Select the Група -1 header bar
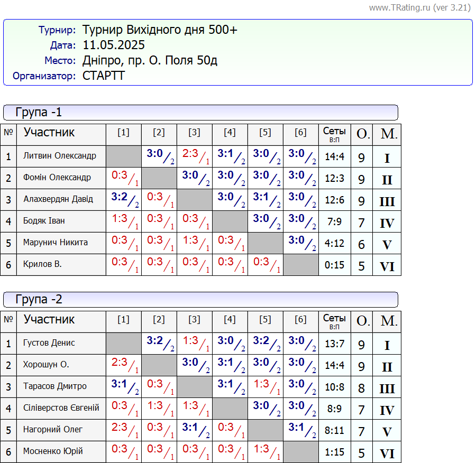The image size is (476, 463). point(200,112)
